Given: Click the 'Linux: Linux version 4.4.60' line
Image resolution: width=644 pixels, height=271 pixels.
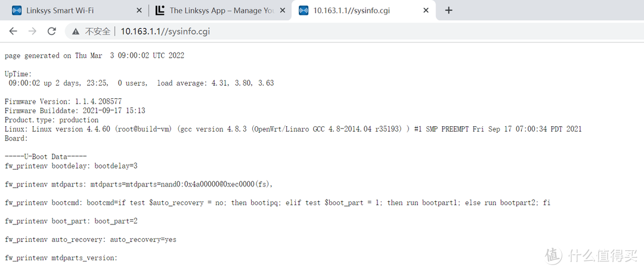Looking at the screenshot, I should (x=293, y=129).
